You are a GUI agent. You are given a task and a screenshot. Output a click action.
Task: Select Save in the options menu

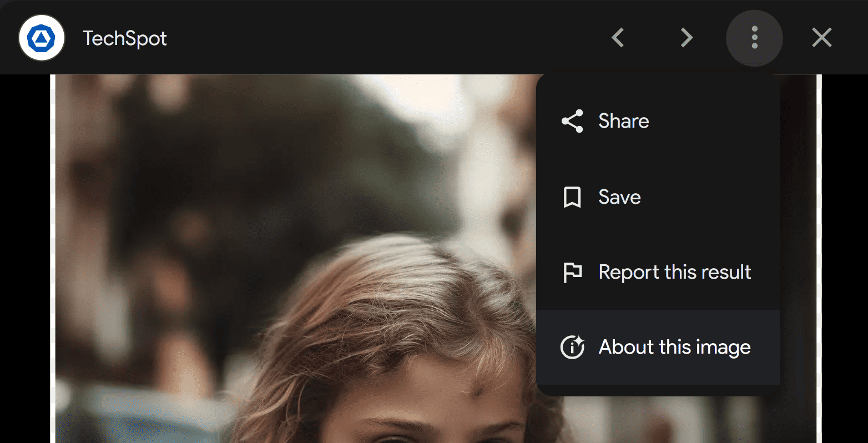pos(658,197)
